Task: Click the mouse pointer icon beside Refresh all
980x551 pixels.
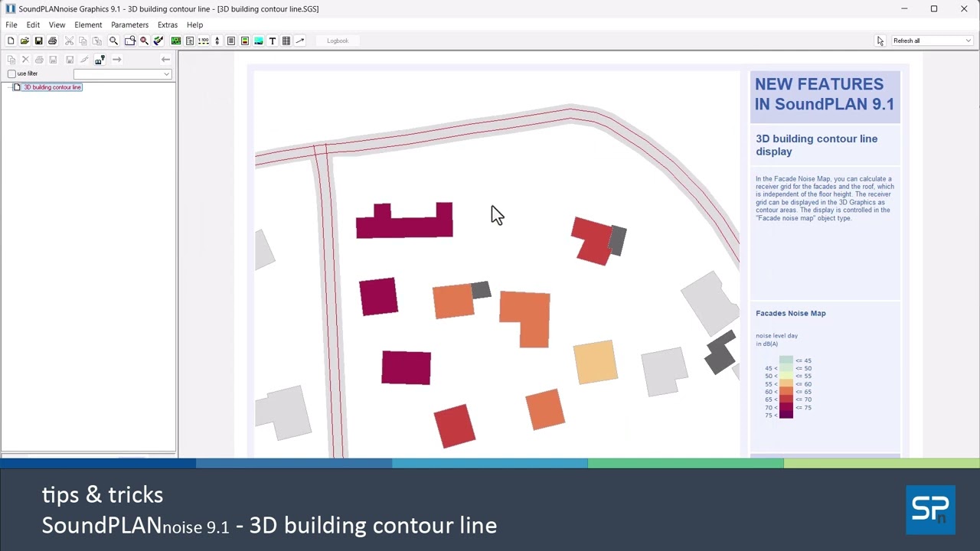Action: coord(880,41)
